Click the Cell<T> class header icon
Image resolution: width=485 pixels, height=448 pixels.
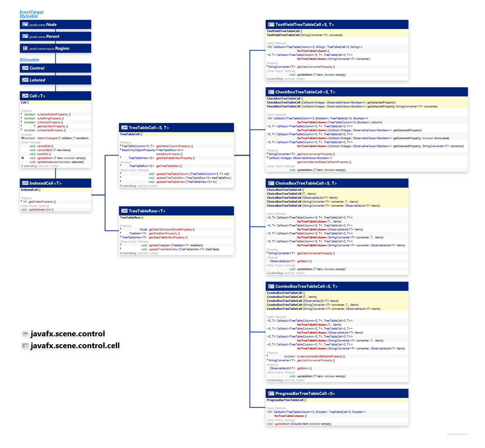[x=25, y=96]
